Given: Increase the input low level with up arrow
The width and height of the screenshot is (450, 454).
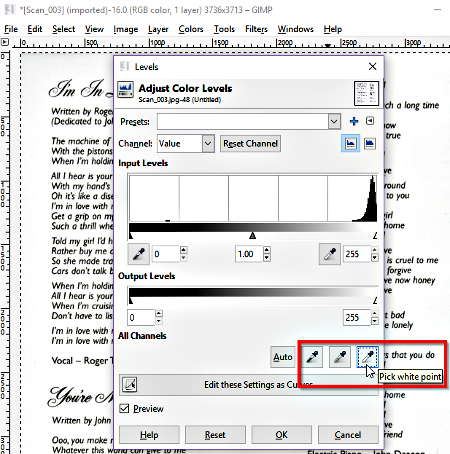Looking at the screenshot, I should (184, 250).
